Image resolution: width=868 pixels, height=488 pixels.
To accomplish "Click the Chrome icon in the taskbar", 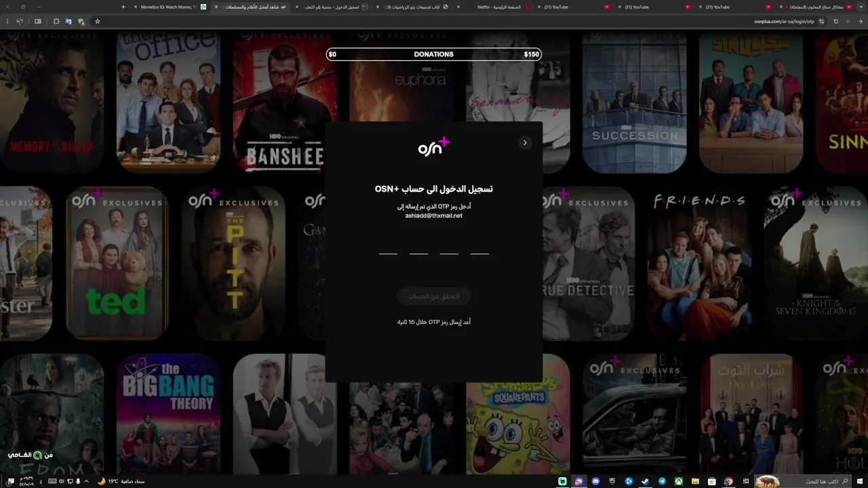I will 728,481.
